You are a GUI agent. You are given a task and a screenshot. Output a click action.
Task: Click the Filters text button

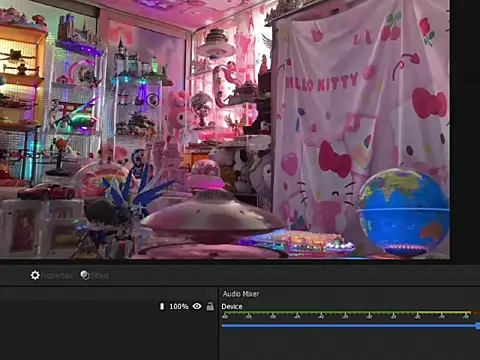click(100, 276)
